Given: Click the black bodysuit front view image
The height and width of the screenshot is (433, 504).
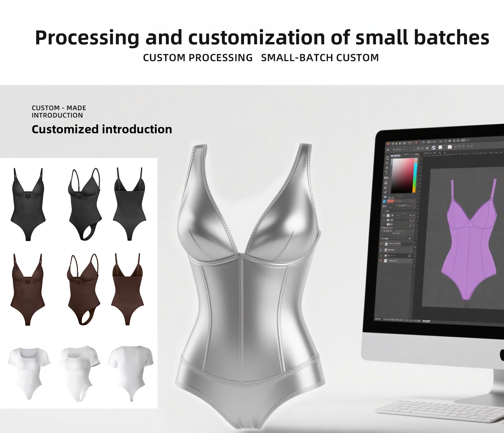Looking at the screenshot, I should tap(28, 204).
